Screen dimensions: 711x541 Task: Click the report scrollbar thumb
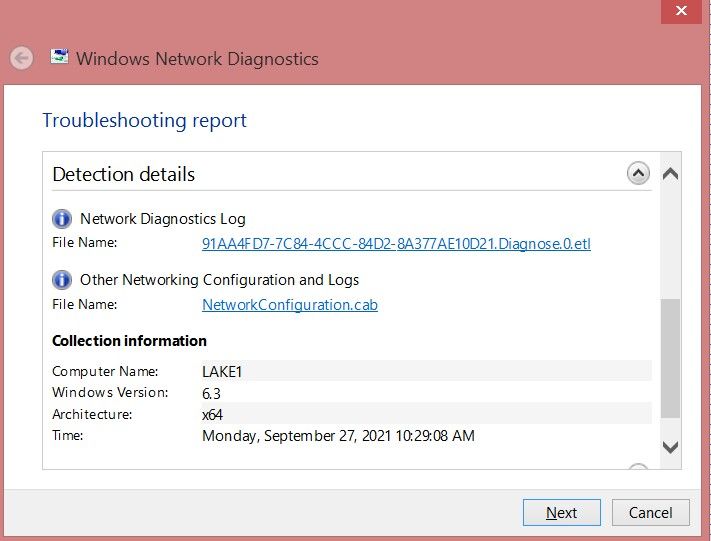click(x=670, y=358)
